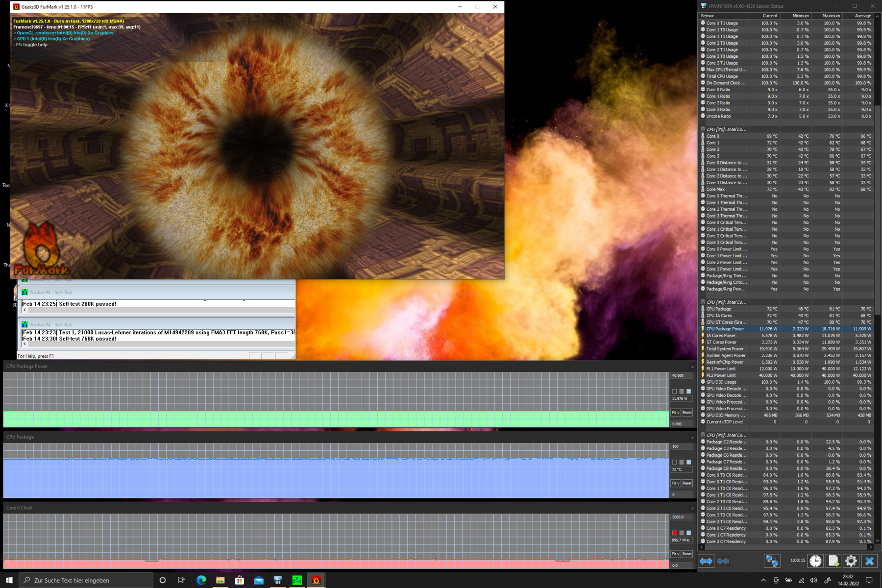This screenshot has width=882, height=588.
Task: Open HWiNFO sensor settings gear icon
Action: tap(851, 561)
